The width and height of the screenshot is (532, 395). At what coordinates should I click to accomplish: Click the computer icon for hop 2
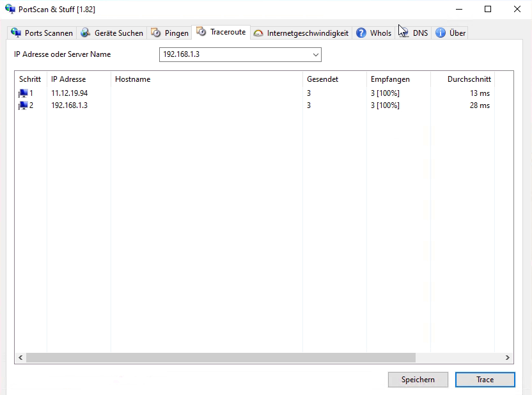point(23,105)
